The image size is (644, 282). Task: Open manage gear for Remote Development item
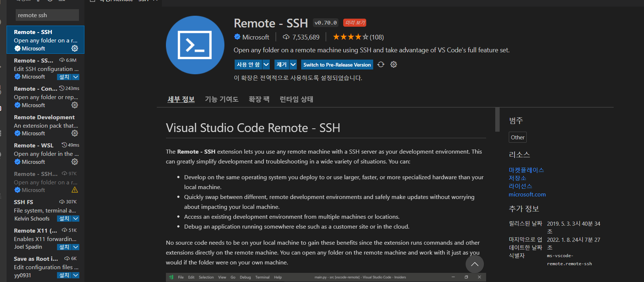coord(75,133)
